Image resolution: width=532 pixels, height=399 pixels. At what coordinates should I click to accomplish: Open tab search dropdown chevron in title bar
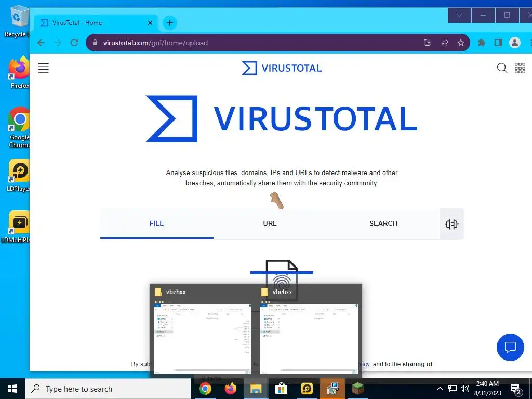(x=459, y=15)
